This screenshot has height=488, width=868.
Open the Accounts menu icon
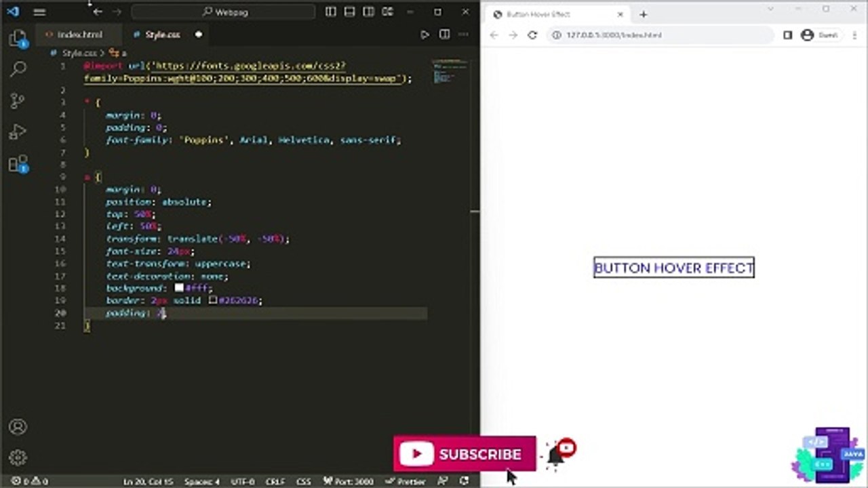coord(18,427)
